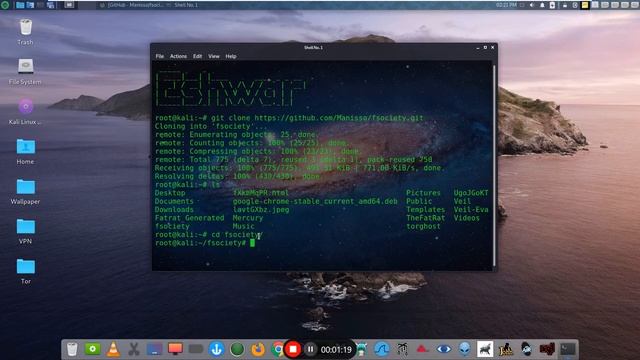Click 'Mercury' in the terminal listing

pos(248,218)
